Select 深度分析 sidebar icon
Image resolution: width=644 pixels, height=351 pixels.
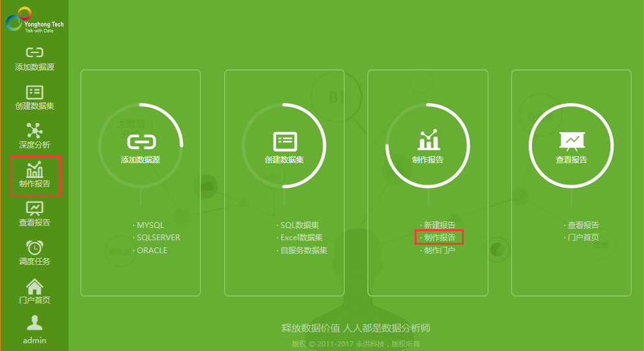pyautogui.click(x=34, y=135)
